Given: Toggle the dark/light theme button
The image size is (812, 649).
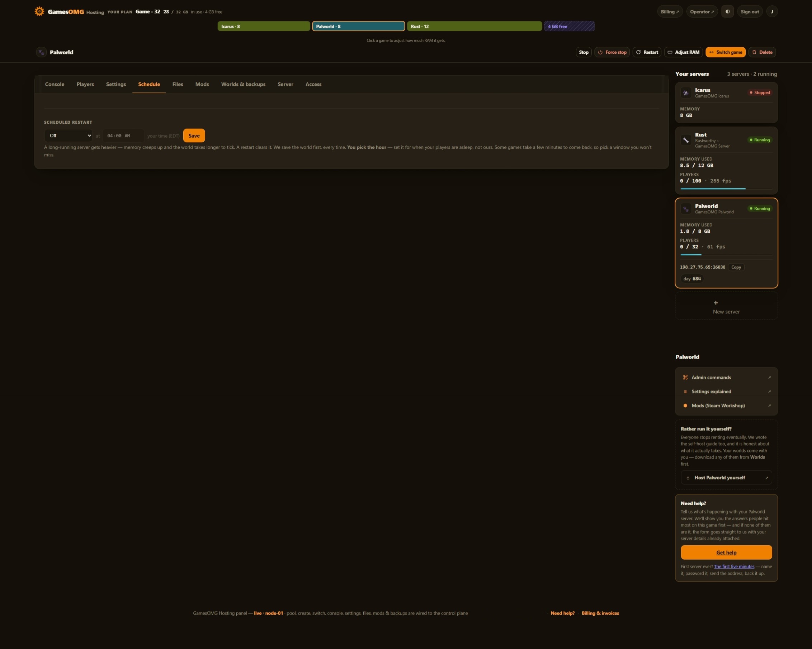Looking at the screenshot, I should pyautogui.click(x=727, y=12).
